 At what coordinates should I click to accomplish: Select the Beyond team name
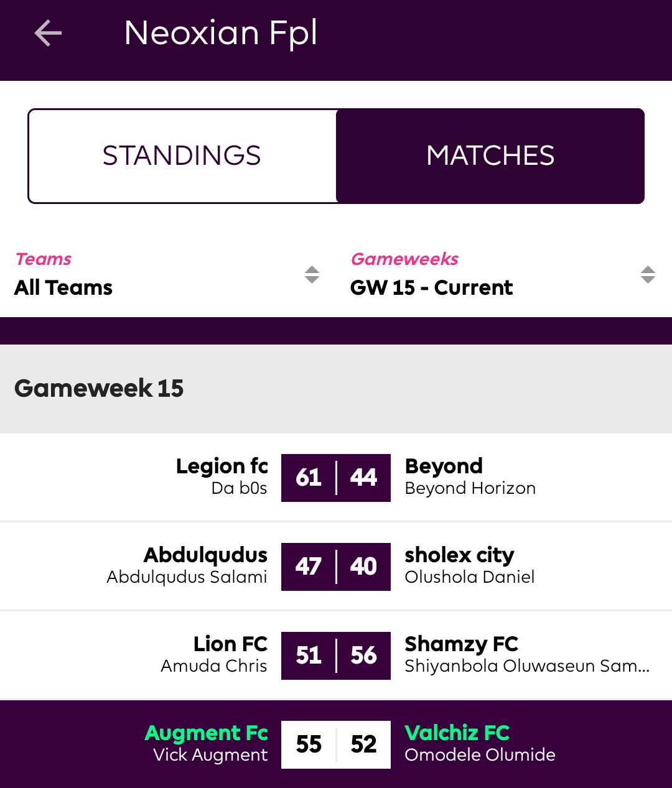click(444, 466)
